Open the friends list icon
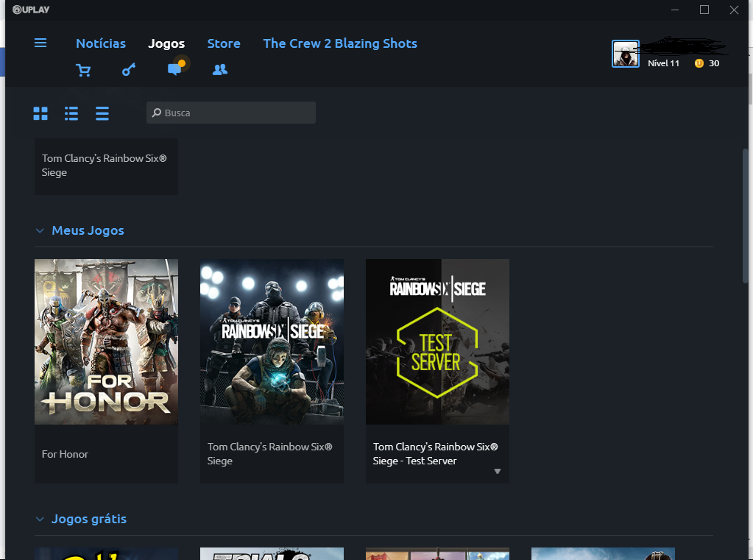This screenshot has height=560, width=753. click(x=220, y=70)
